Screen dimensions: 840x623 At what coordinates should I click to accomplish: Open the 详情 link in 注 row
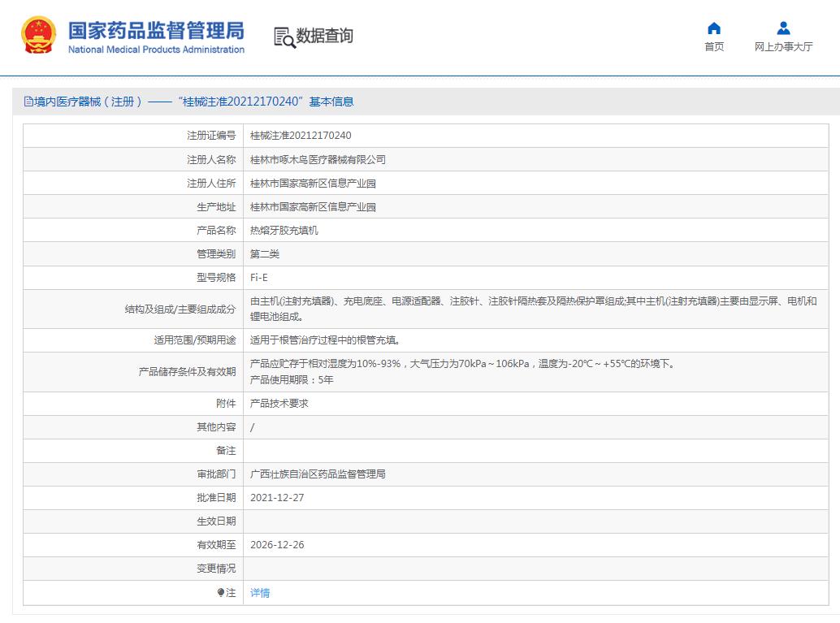pyautogui.click(x=260, y=592)
